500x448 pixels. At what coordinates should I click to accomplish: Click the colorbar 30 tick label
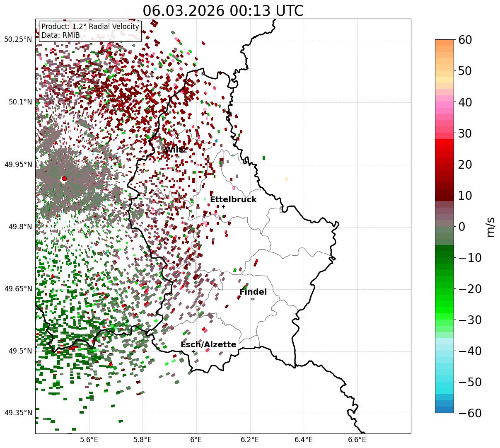(x=465, y=133)
